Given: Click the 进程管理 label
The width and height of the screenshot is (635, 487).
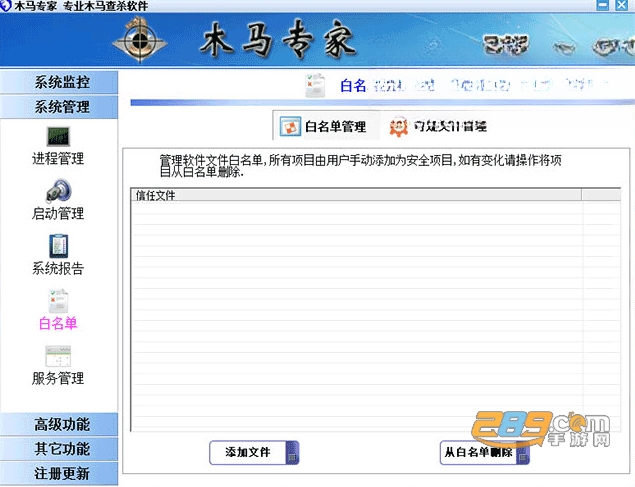Looking at the screenshot, I should point(58,158).
